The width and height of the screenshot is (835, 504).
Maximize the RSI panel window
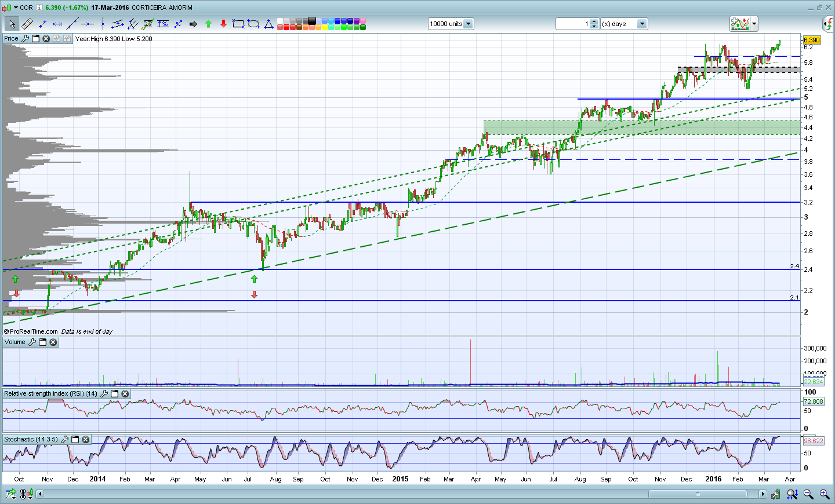(x=114, y=394)
